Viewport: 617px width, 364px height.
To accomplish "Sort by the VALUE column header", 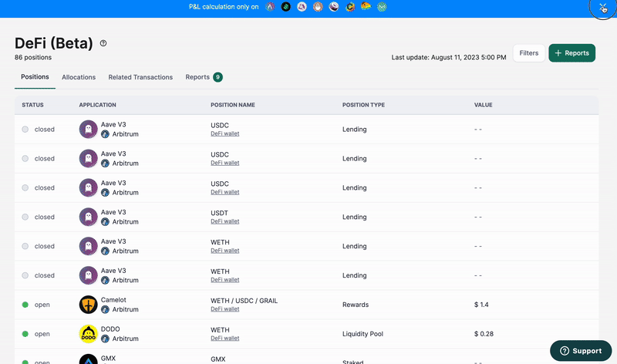I will [484, 105].
